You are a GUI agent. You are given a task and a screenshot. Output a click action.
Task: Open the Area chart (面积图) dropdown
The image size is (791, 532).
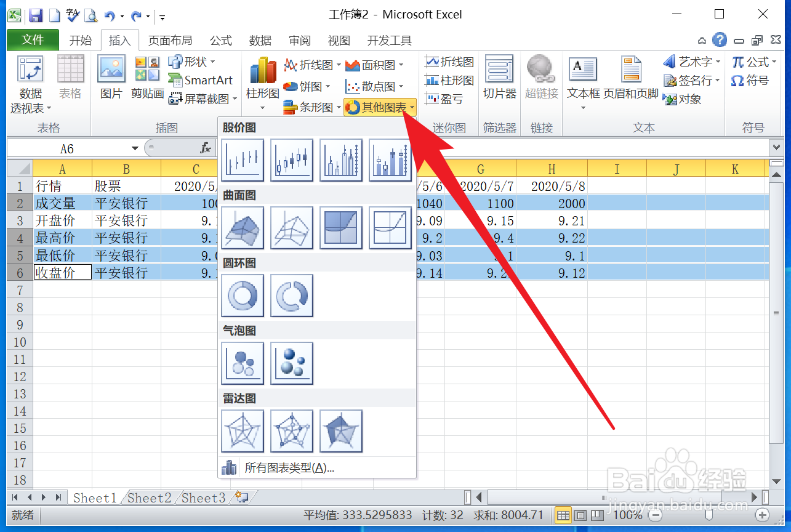click(x=374, y=65)
